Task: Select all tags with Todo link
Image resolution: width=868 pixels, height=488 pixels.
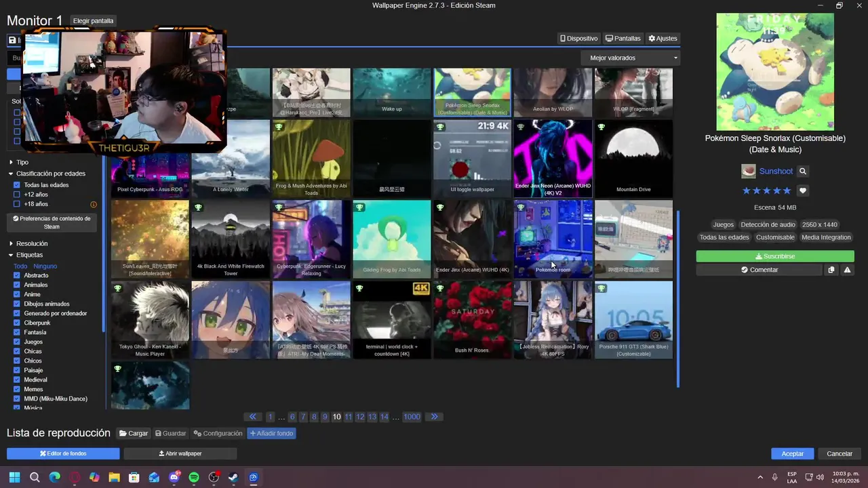Action: (x=20, y=266)
